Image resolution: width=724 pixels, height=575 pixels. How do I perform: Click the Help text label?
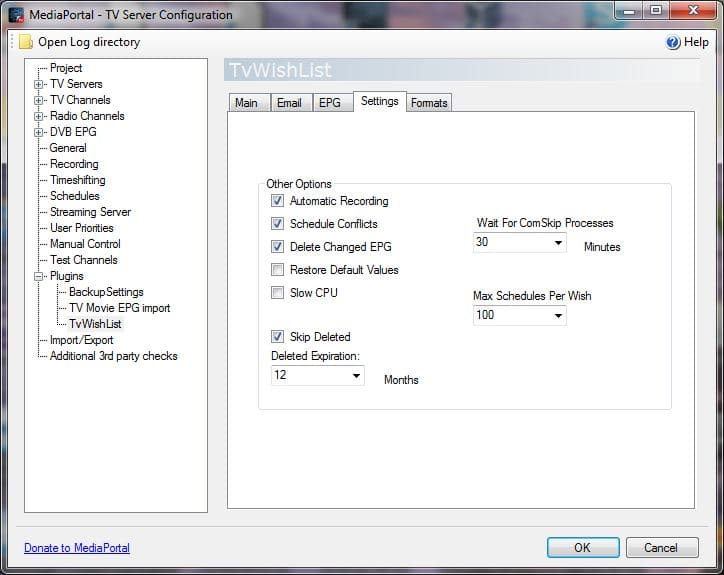[696, 42]
